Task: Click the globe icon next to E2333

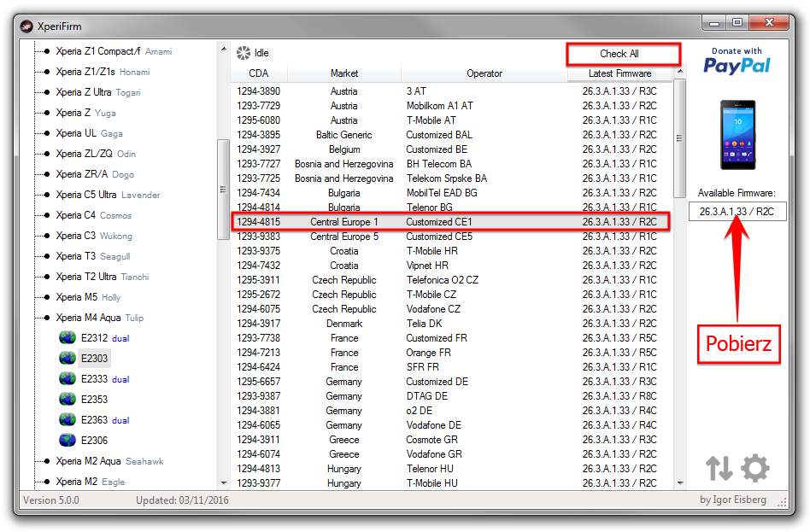Action: (x=67, y=378)
